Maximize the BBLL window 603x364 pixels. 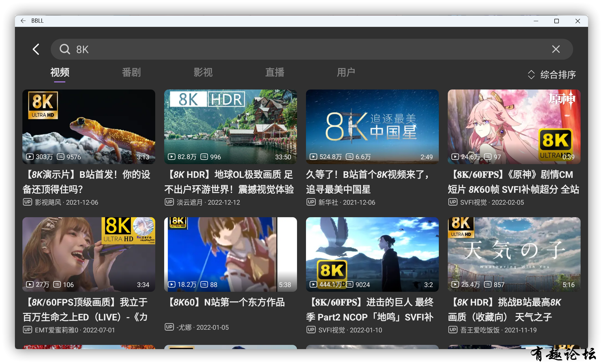point(556,21)
